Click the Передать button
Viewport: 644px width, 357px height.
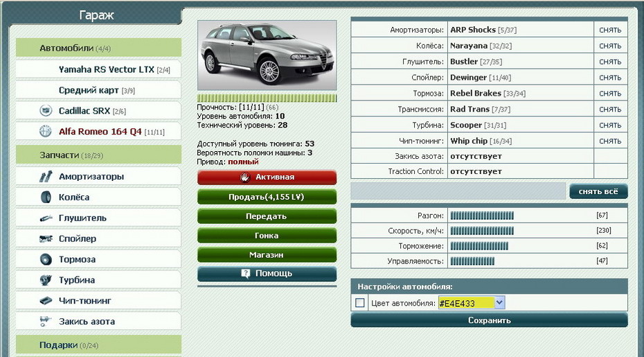267,216
